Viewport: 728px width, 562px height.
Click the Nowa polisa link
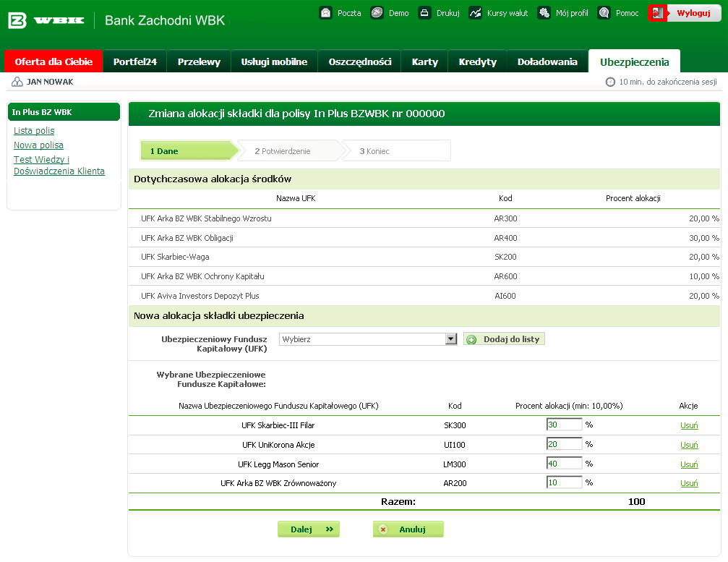coord(38,145)
